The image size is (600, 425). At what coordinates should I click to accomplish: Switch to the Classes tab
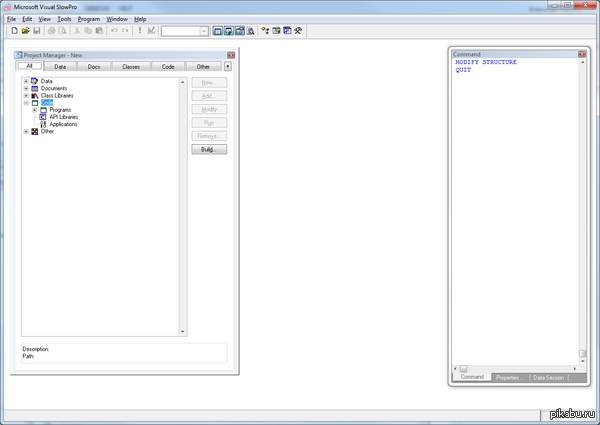click(131, 66)
